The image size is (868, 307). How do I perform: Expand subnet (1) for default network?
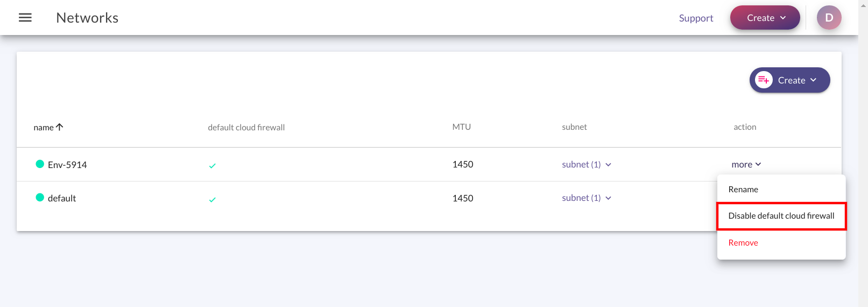(587, 198)
